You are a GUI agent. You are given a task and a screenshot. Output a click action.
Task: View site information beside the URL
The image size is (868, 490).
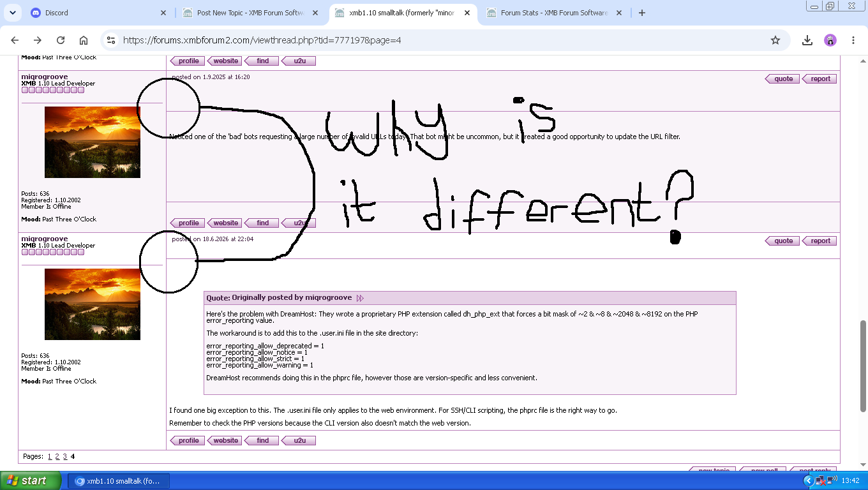[111, 40]
